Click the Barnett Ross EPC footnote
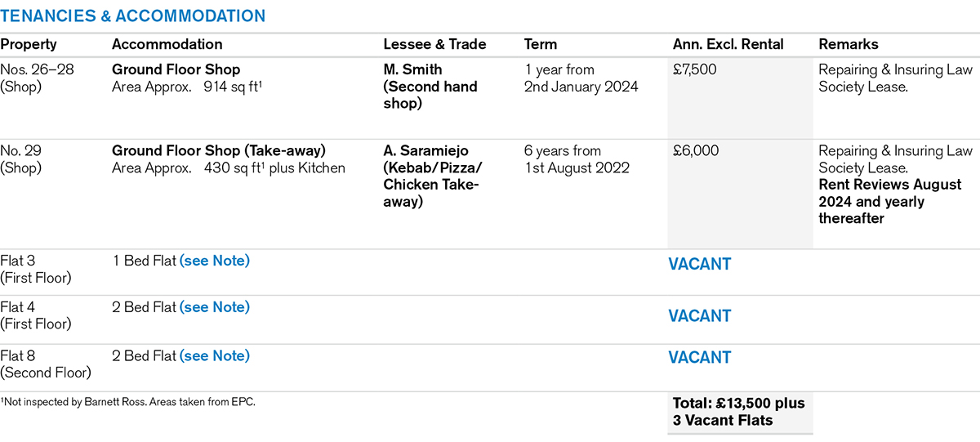This screenshot has width=980, height=442. [128, 403]
